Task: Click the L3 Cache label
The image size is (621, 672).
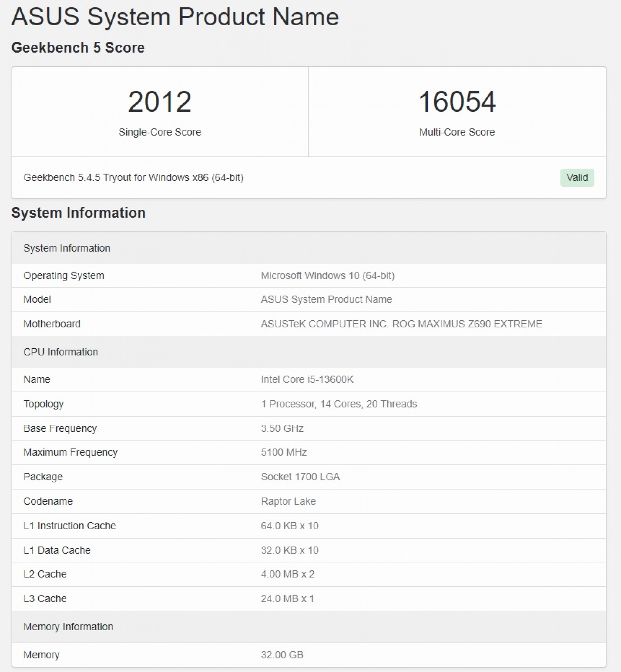Action: point(45,599)
